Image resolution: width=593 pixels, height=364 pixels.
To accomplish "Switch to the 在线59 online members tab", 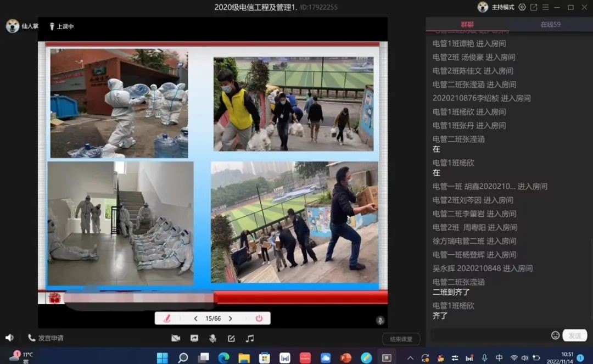I will (550, 24).
